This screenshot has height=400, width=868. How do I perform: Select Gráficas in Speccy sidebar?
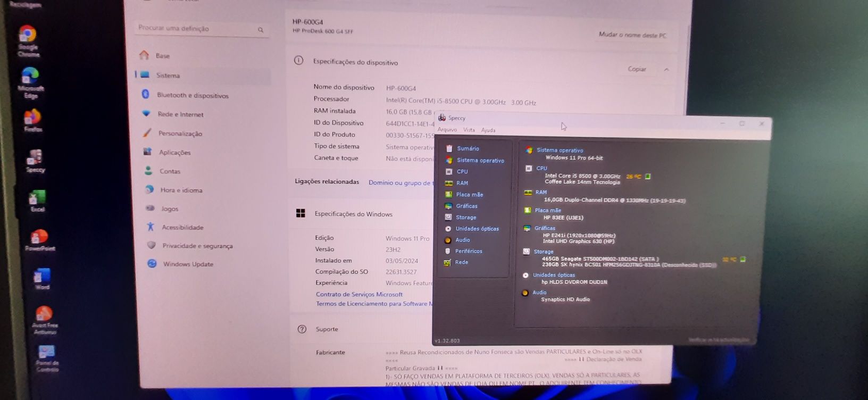[x=467, y=206]
